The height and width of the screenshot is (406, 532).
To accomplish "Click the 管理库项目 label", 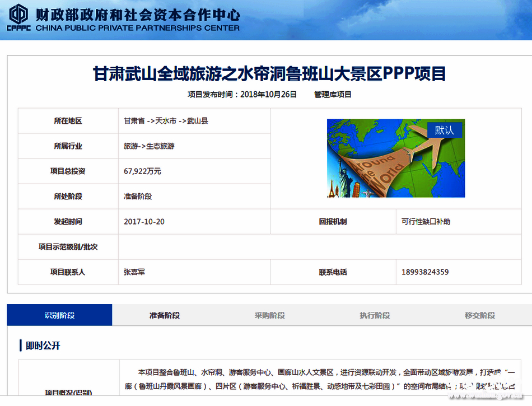I will click(333, 95).
